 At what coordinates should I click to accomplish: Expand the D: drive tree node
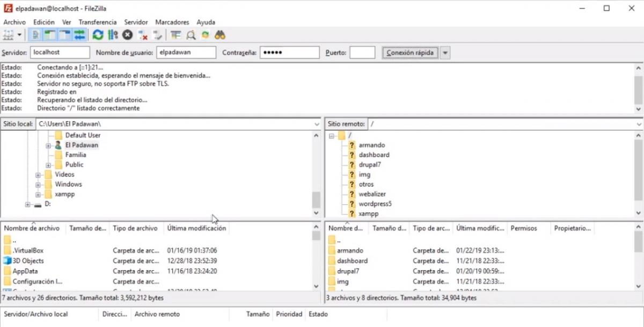pyautogui.click(x=28, y=204)
